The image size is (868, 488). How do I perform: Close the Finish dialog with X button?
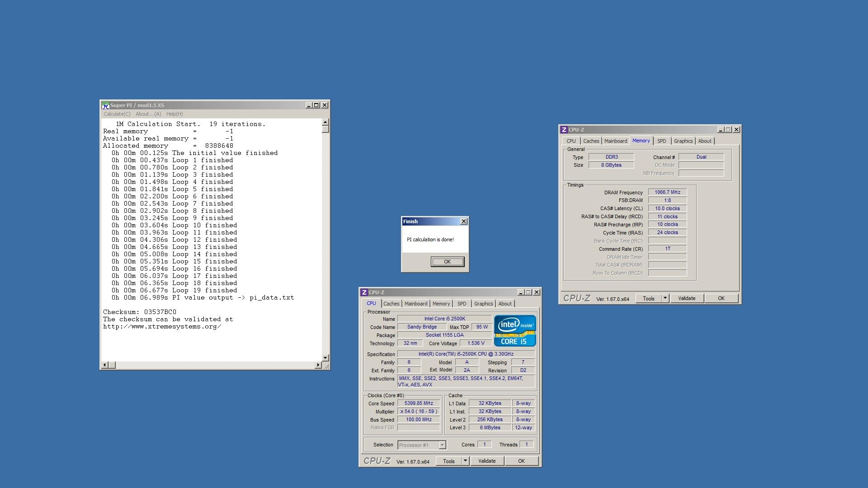point(463,221)
